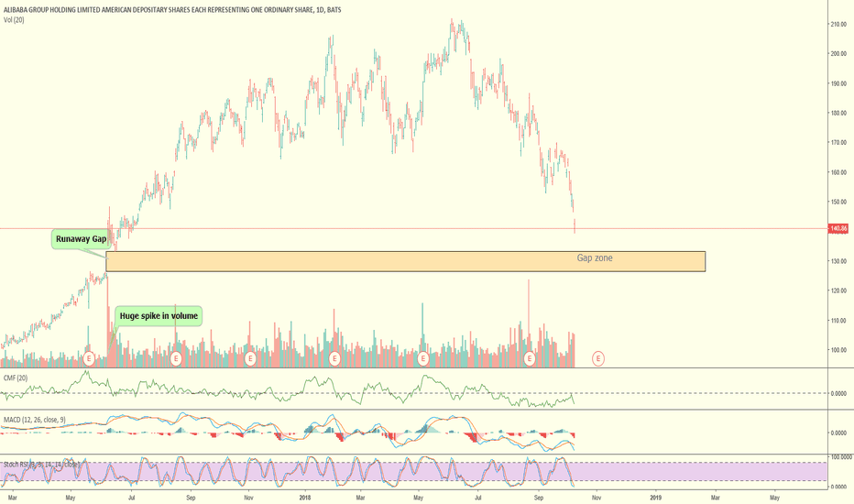Click the orange 'Gap zone' rectangle
Viewport: 854px width, 504px height.
(x=406, y=261)
